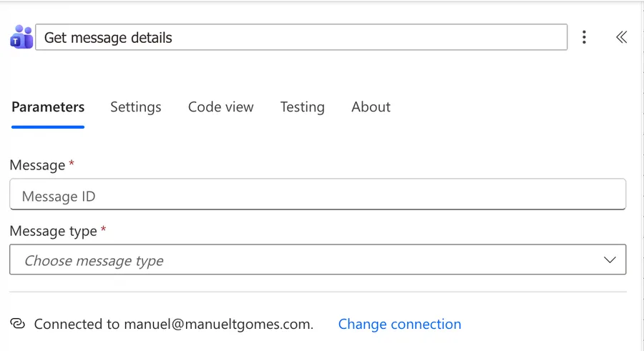This screenshot has width=644, height=351.
Task: Click the required asterisk beside Message
Action: tap(72, 164)
